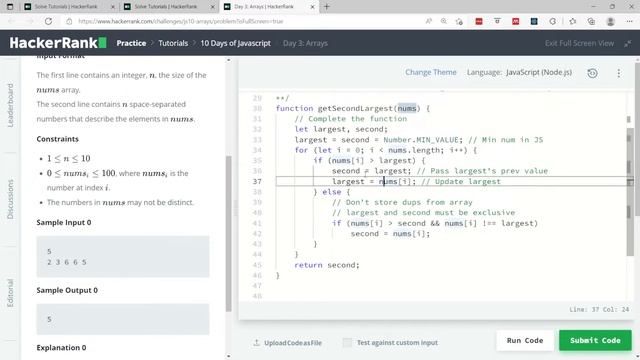
Task: Close the Day 3: Arrays tab
Action: tap(312, 7)
